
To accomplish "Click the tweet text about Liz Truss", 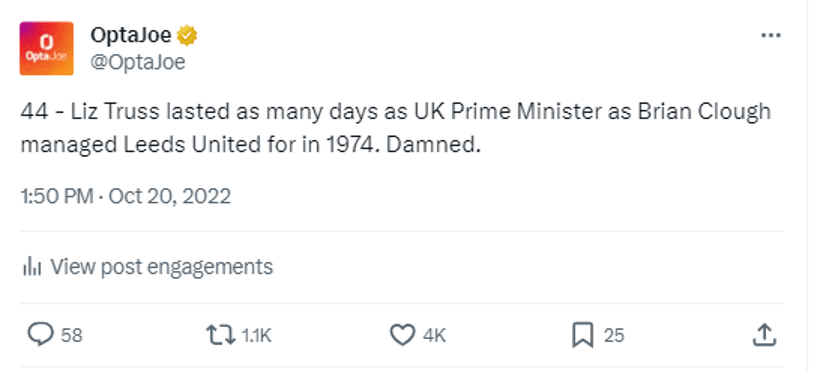I will point(396,128).
